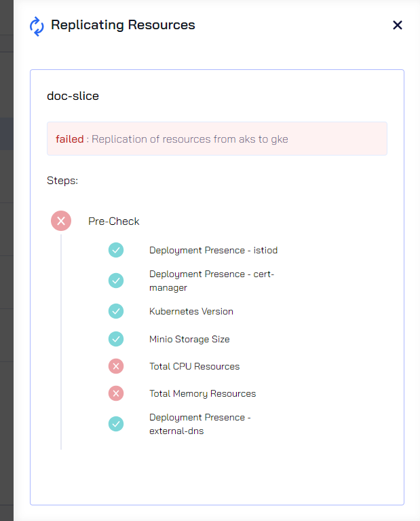420x521 pixels.
Task: Select Deployment Presence - external-dns check
Action: tap(200, 424)
